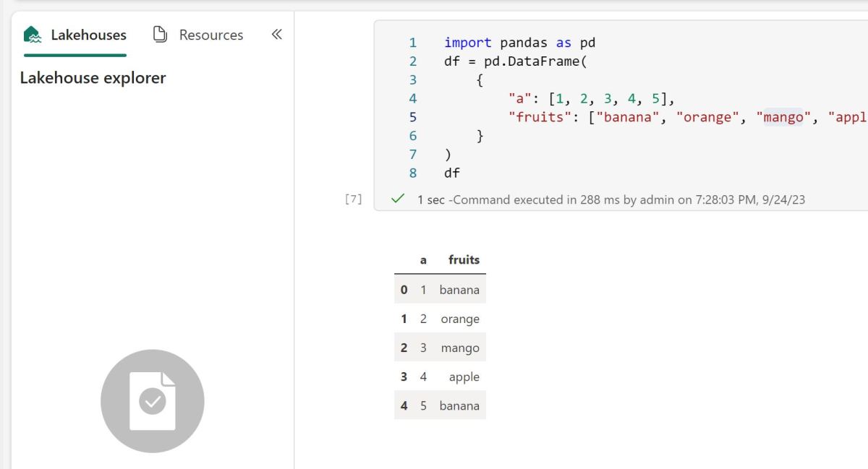This screenshot has width=868, height=469.
Task: Click the gray file checkmark placeholder icon
Action: 152,401
